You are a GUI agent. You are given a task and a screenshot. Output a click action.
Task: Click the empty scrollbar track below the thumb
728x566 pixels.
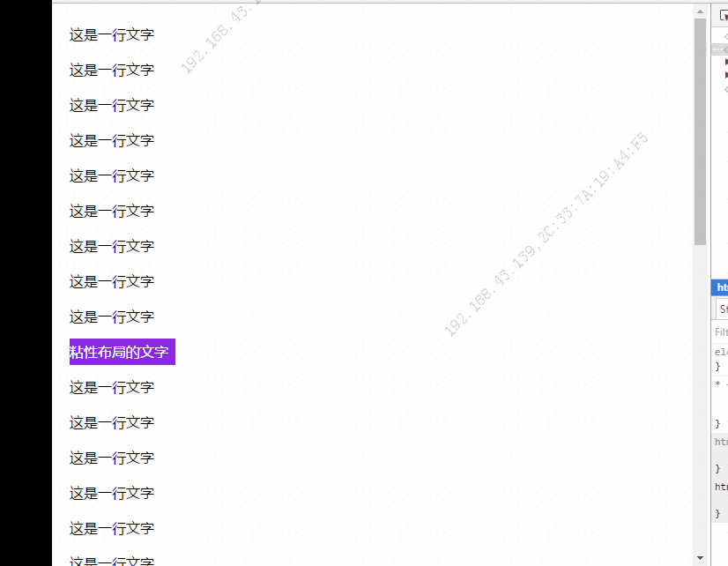[700, 398]
